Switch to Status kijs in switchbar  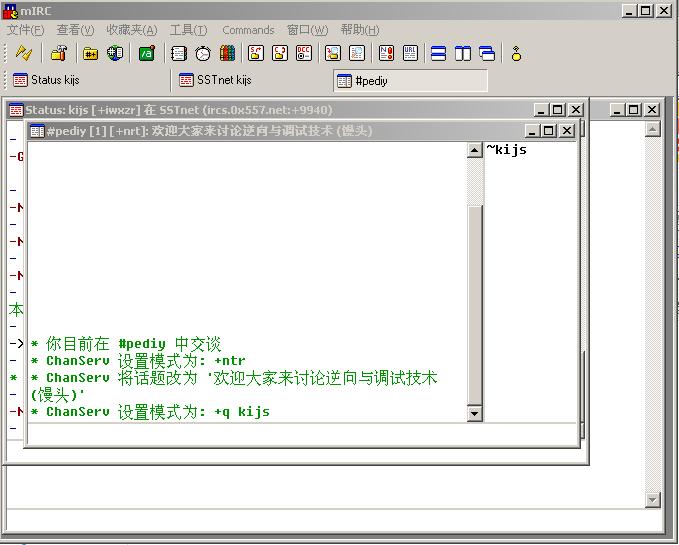(x=88, y=80)
